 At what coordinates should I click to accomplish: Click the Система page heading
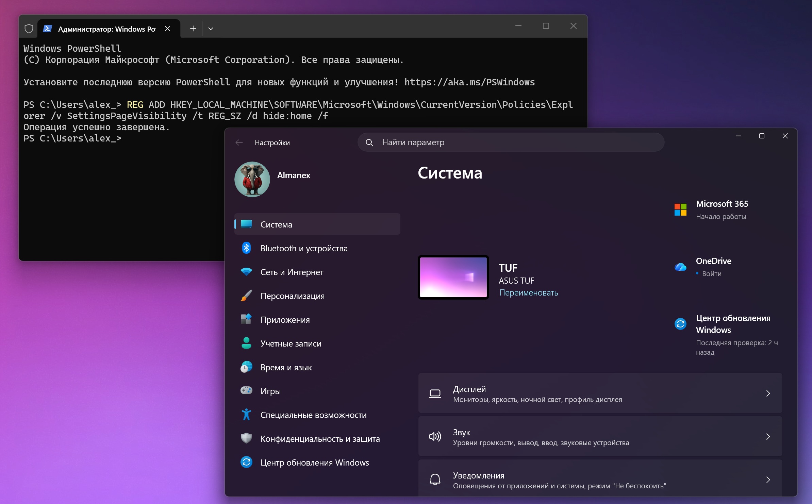(x=450, y=173)
